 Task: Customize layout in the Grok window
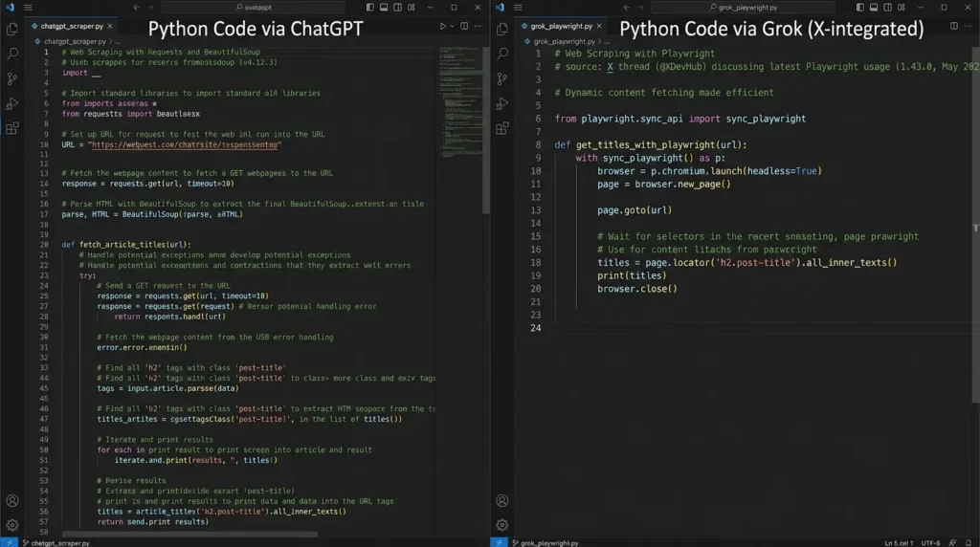click(902, 8)
